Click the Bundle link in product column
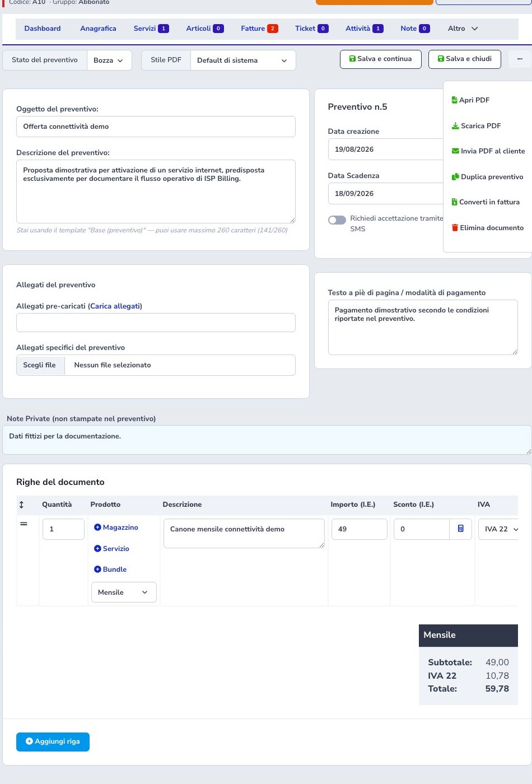Viewport: 532px width, 784px height. click(x=115, y=570)
